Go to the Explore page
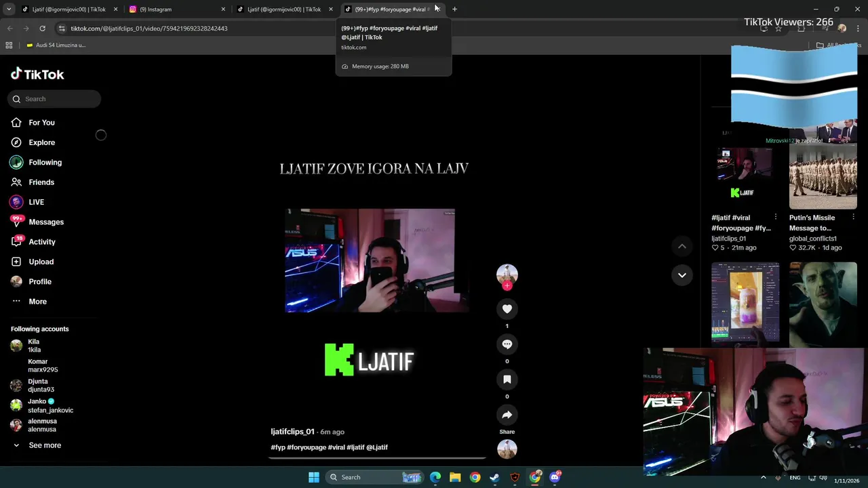Viewport: 868px width, 488px height. 41,142
